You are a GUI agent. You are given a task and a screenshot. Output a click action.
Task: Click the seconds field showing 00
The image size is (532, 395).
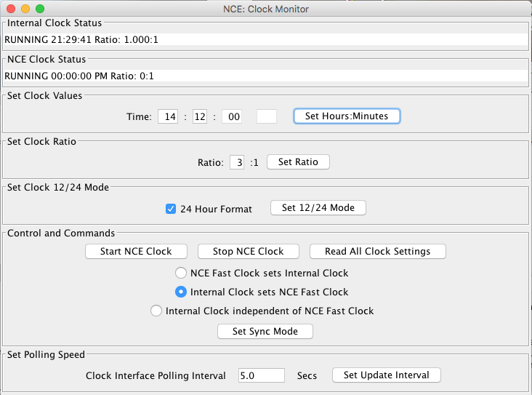(232, 117)
